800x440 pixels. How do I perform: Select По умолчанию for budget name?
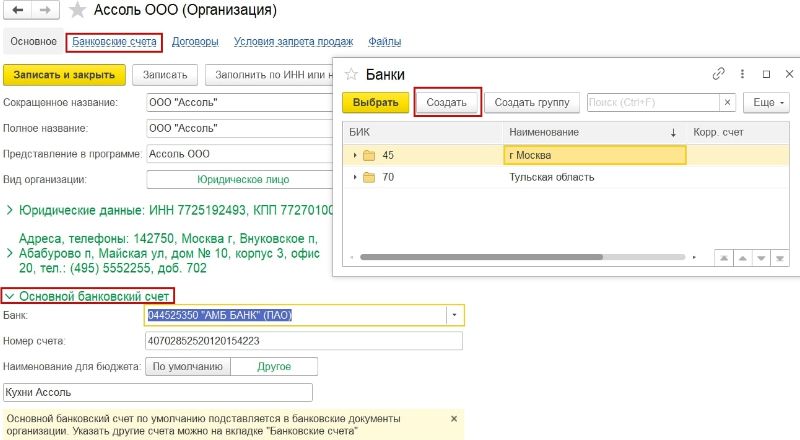point(188,366)
